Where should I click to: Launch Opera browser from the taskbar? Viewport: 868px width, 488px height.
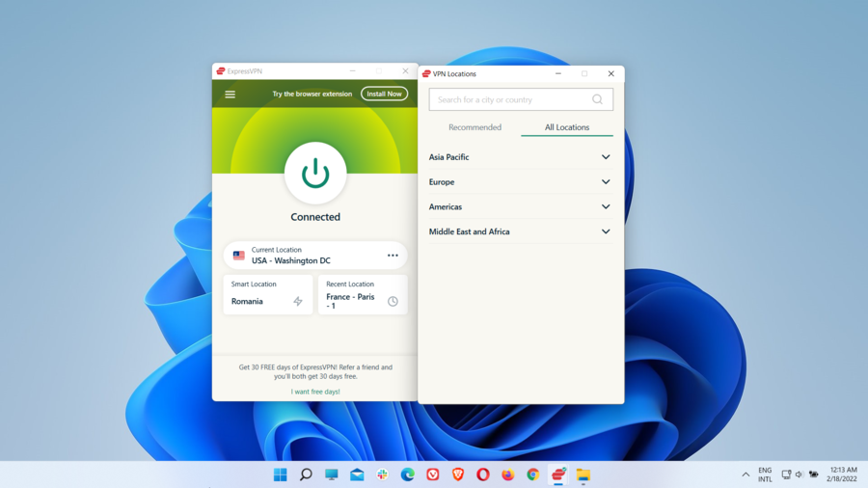click(483, 474)
